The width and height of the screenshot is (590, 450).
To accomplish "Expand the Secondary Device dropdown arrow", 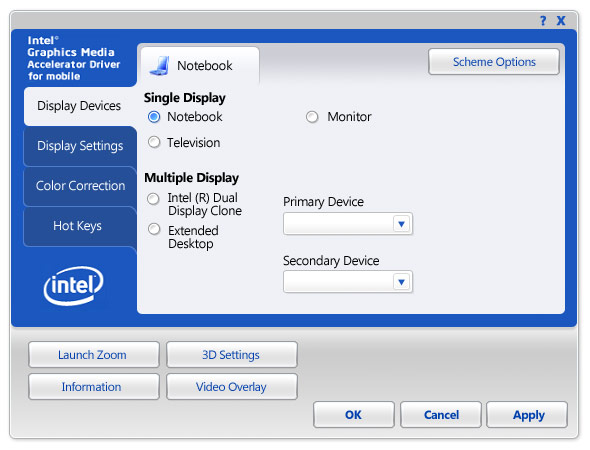I will [401, 282].
